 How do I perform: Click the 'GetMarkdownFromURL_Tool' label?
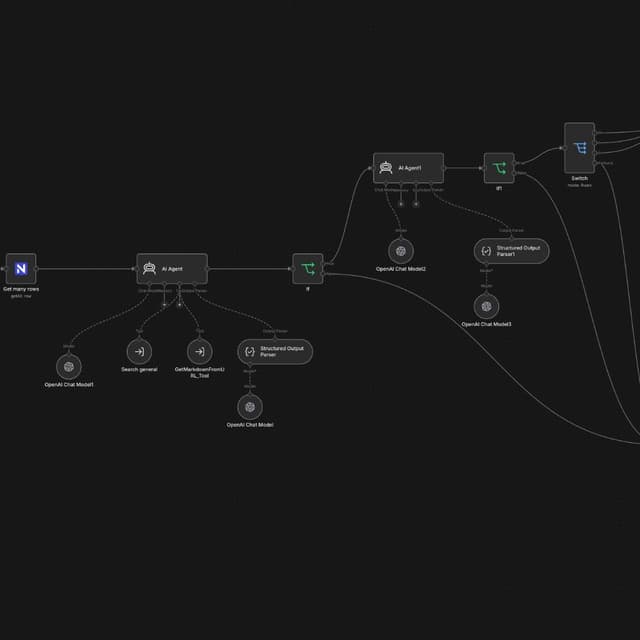[200, 372]
